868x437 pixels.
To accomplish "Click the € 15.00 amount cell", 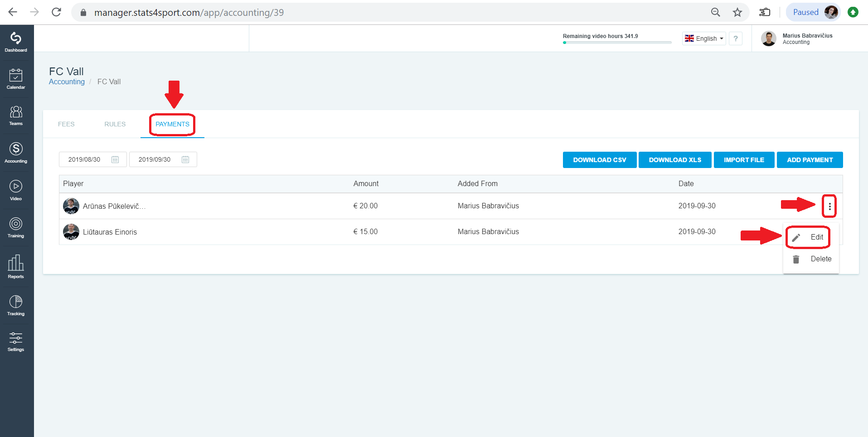I will pyautogui.click(x=365, y=232).
